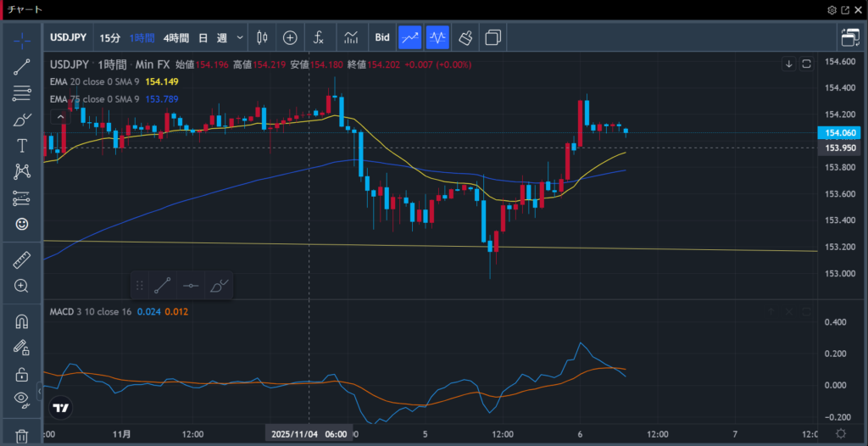This screenshot has height=446, width=868.
Task: Delete drawings with the trash icon
Action: (x=22, y=436)
